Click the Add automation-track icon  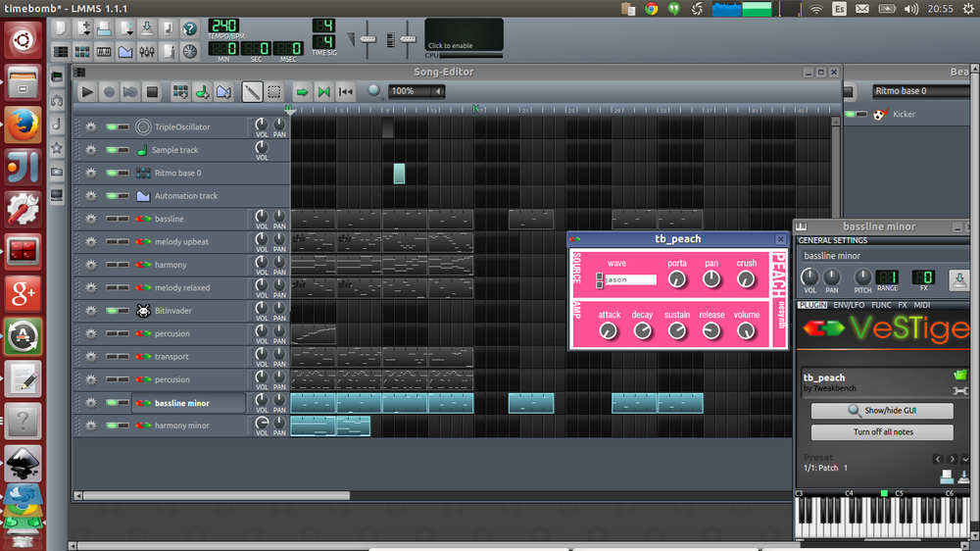click(x=223, y=92)
